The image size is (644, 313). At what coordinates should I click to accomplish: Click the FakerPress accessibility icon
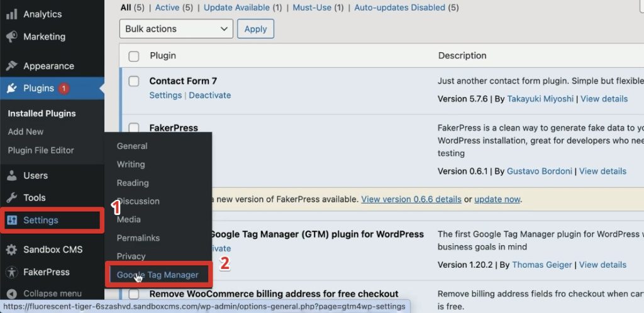[11, 272]
